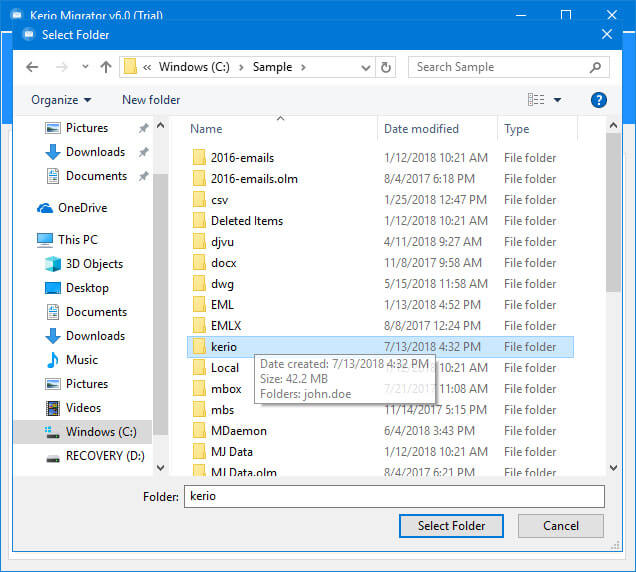
Task: Maximize the Kerio Migrator window
Action: 566,15
